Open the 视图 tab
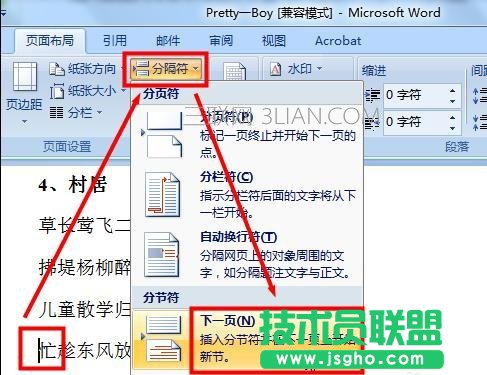487x375 pixels. tap(274, 41)
